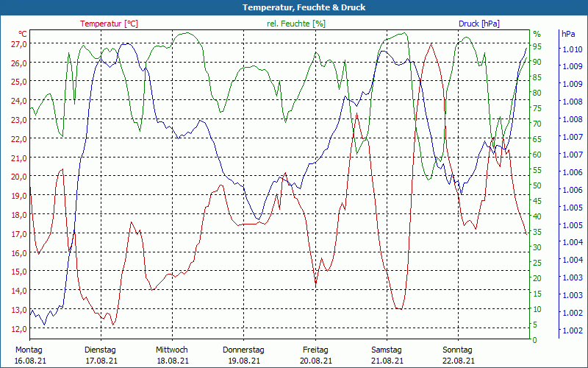
Task: Click the 95 humidity axis tick
Action: [537, 46]
